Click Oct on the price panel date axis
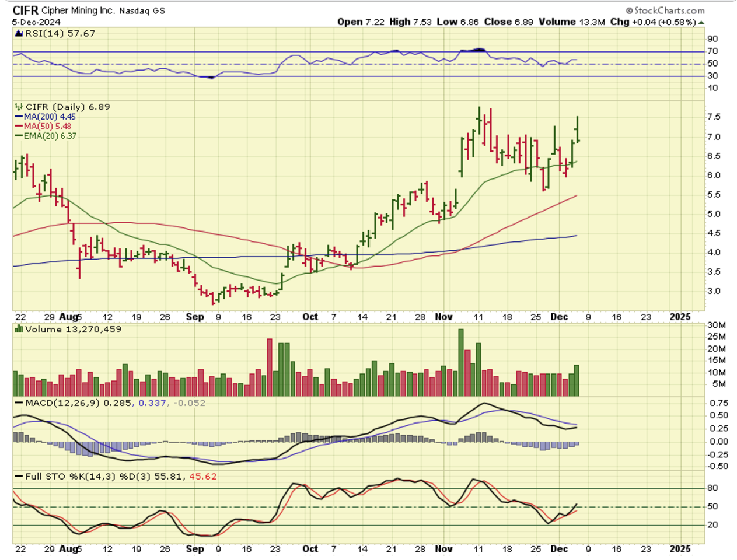Screen dimensions: 737x560 click(x=310, y=317)
